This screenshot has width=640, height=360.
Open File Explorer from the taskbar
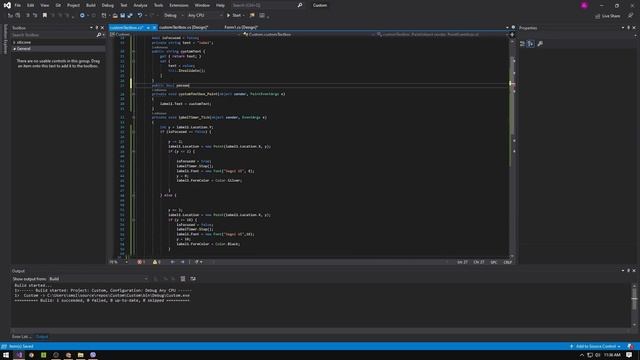click(x=80, y=355)
